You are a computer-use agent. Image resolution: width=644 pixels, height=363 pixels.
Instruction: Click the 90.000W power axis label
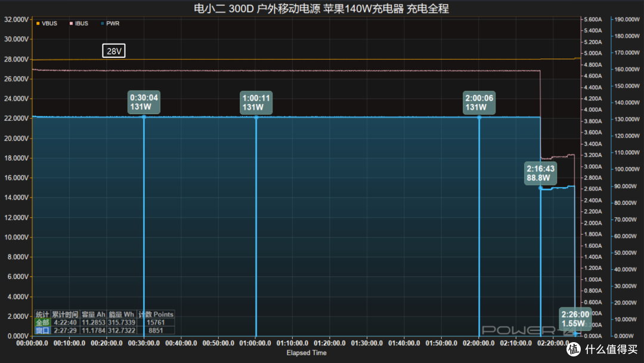(627, 186)
